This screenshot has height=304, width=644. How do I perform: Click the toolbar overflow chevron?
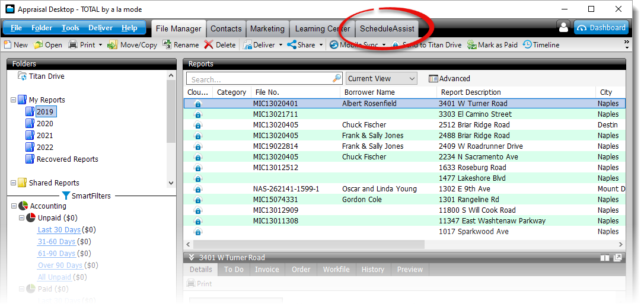coord(627,44)
